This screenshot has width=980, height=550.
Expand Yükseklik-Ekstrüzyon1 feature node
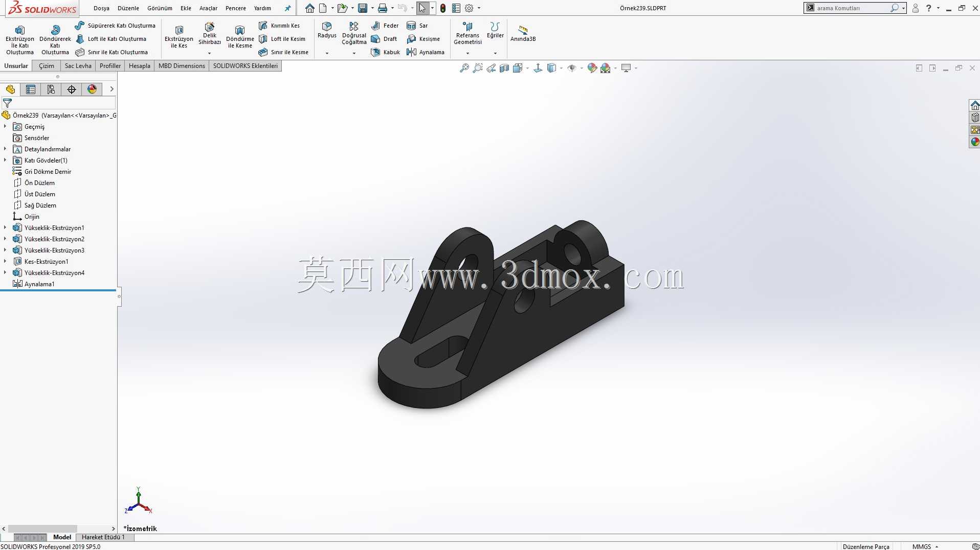(x=5, y=227)
